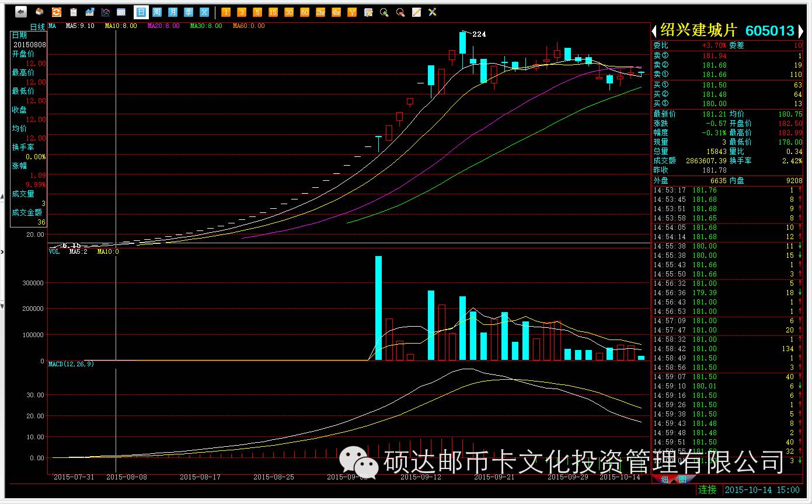The height and width of the screenshot is (504, 812).
Task: Select the 5 minute period icon
Action: point(257,12)
